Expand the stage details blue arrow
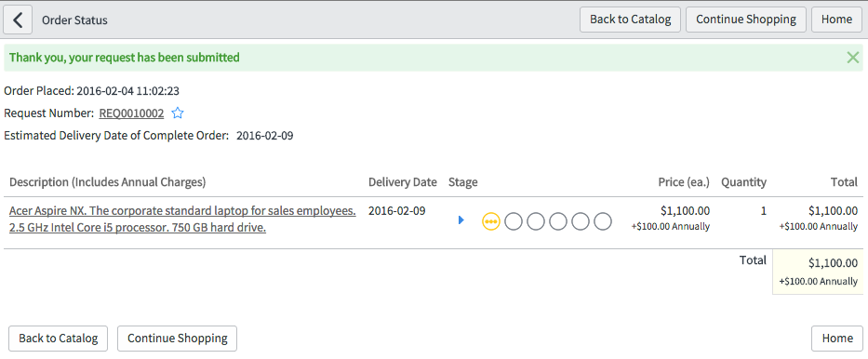This screenshot has height=359, width=868. 461,220
